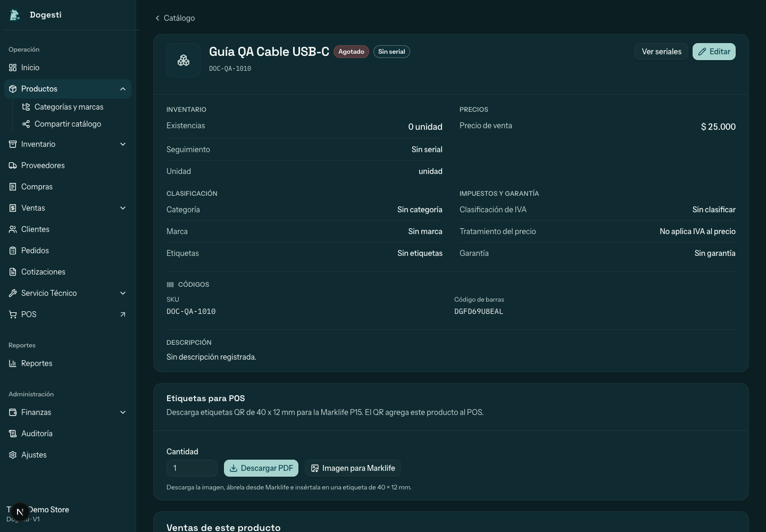This screenshot has height=532, width=766.
Task: Click the 'Sin clasificar' IVA value
Action: click(x=714, y=210)
